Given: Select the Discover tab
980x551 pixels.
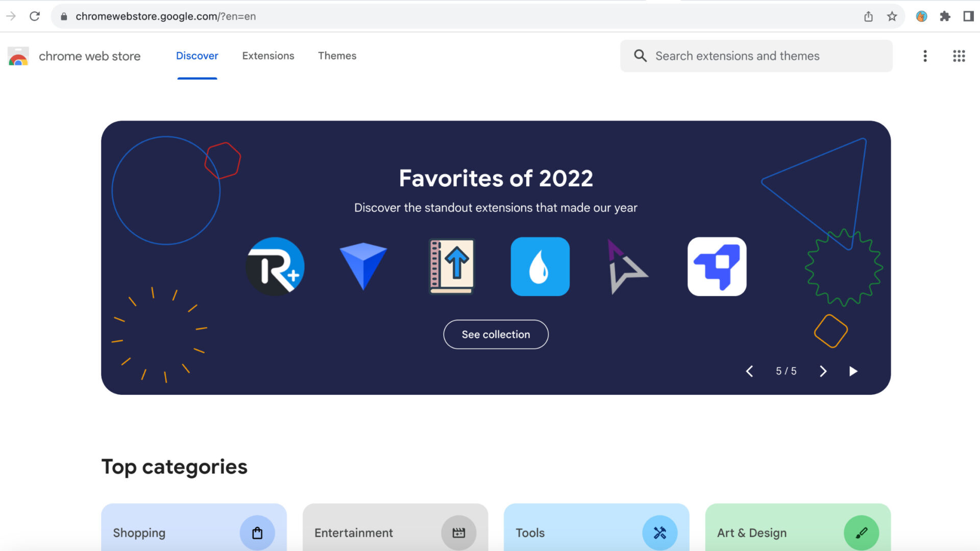Looking at the screenshot, I should coord(197,56).
